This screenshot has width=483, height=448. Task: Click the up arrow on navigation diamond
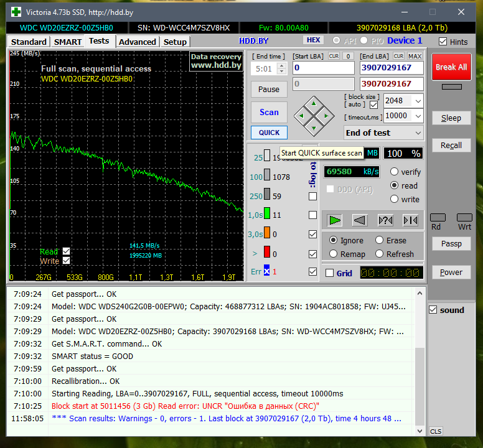coord(314,104)
